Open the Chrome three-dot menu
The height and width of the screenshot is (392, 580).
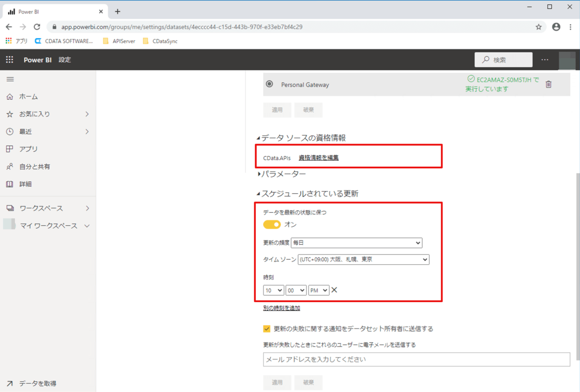[571, 27]
